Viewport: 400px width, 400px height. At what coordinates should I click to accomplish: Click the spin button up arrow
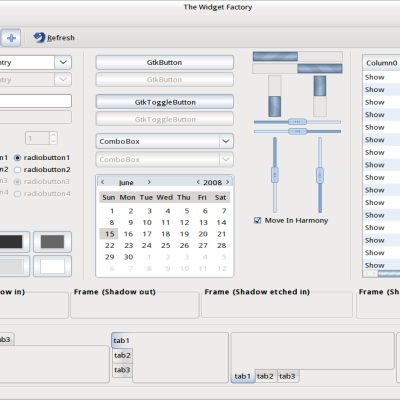click(53, 135)
